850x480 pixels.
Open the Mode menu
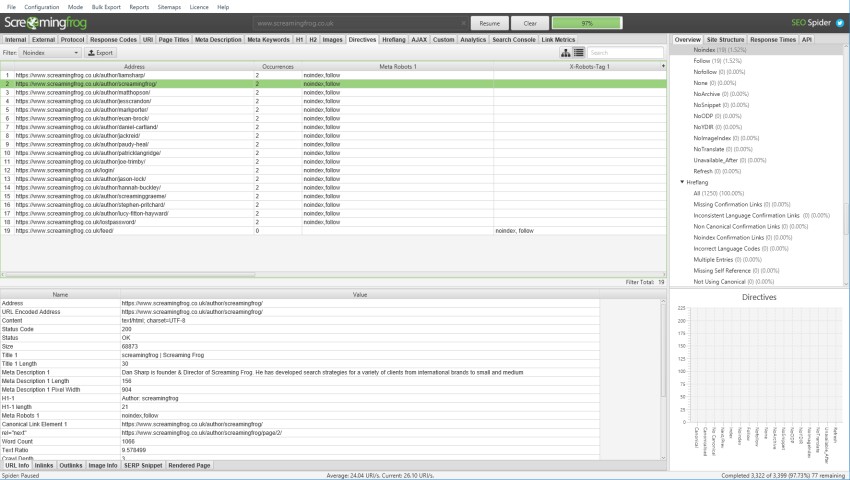75,7
